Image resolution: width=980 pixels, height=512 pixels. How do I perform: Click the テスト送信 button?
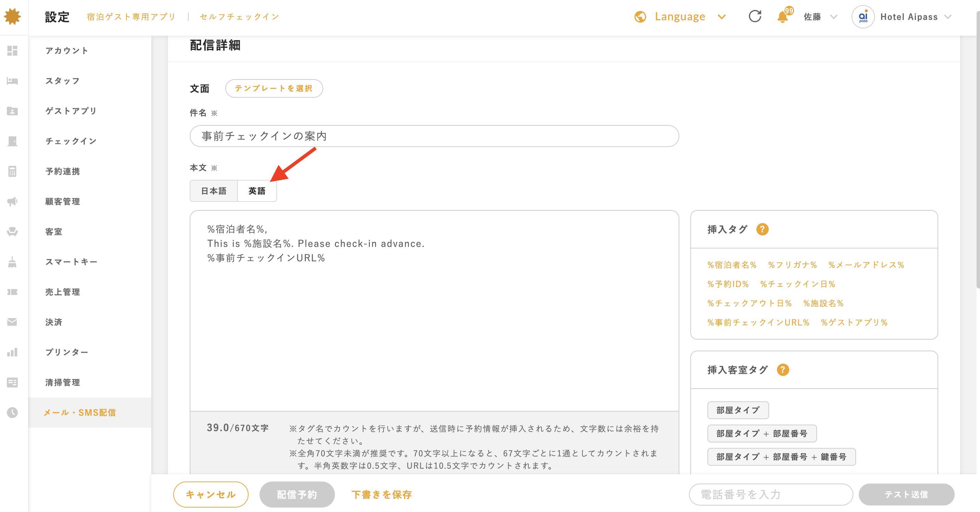tap(906, 494)
